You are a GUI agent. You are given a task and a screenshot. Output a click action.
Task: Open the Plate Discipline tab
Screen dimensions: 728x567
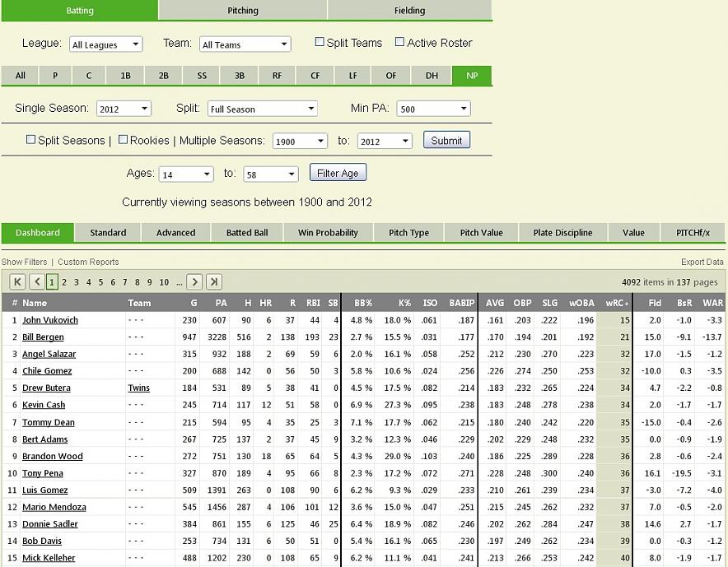[562, 232]
